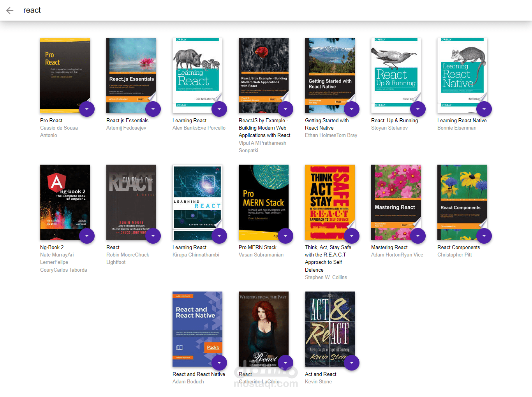Click the 'React and React Native' title text
Image resolution: width=532 pixels, height=397 pixels.
(199, 374)
